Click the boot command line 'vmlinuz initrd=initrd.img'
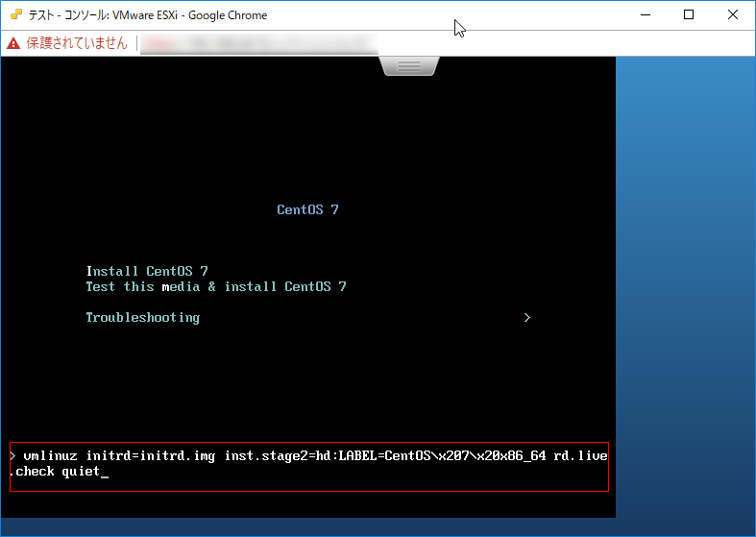Image resolution: width=756 pixels, height=537 pixels. [x=119, y=455]
